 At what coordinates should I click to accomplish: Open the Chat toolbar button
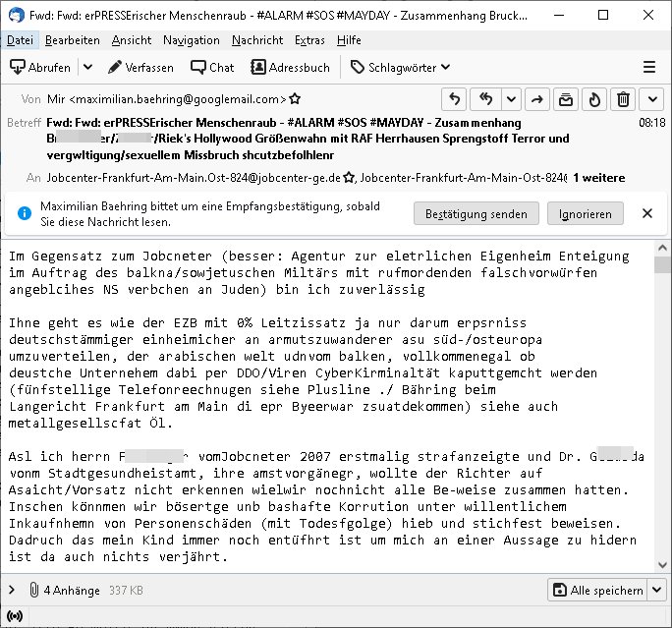tap(212, 67)
